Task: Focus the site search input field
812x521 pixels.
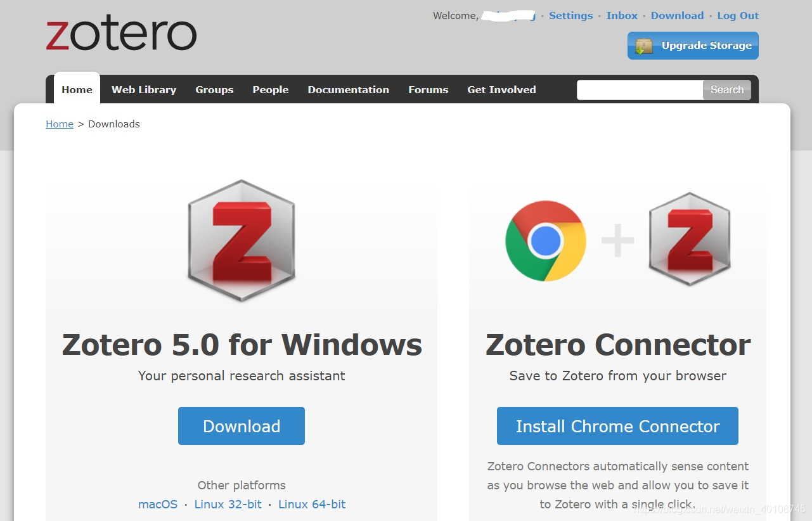Action: coord(640,90)
